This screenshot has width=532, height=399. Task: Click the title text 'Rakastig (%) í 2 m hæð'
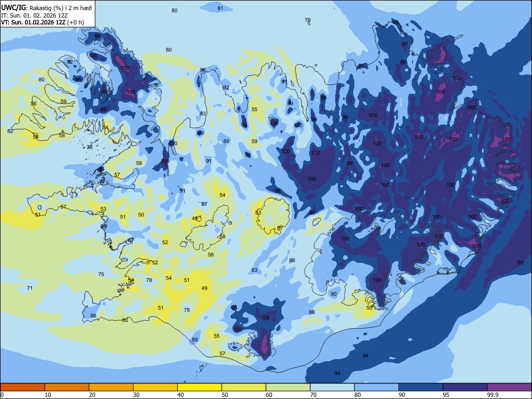[x=61, y=8]
